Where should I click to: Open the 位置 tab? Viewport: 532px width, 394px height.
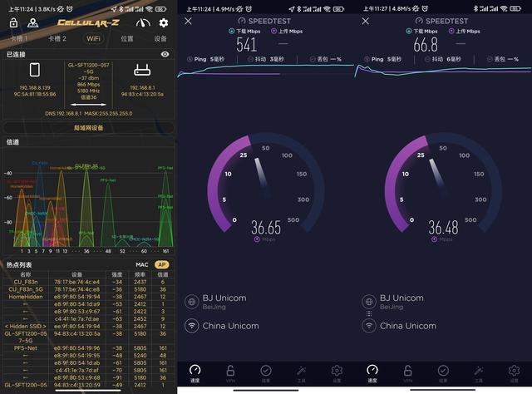tap(127, 38)
